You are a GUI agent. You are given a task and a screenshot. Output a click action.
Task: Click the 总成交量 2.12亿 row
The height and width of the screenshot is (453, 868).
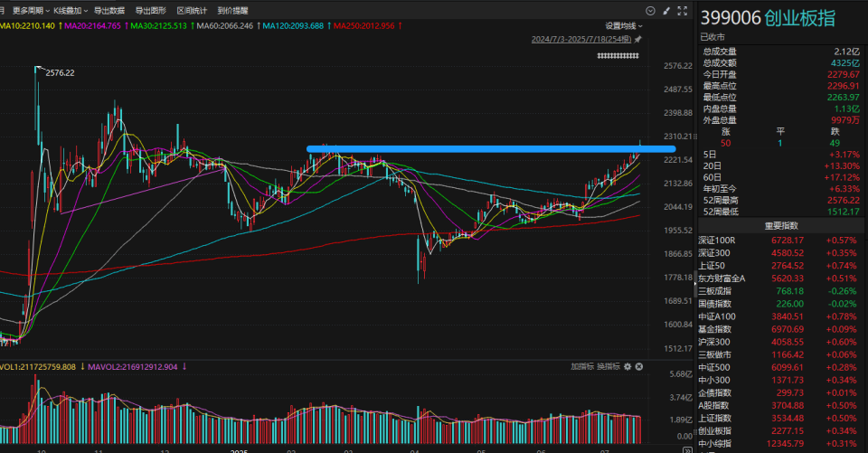781,52
